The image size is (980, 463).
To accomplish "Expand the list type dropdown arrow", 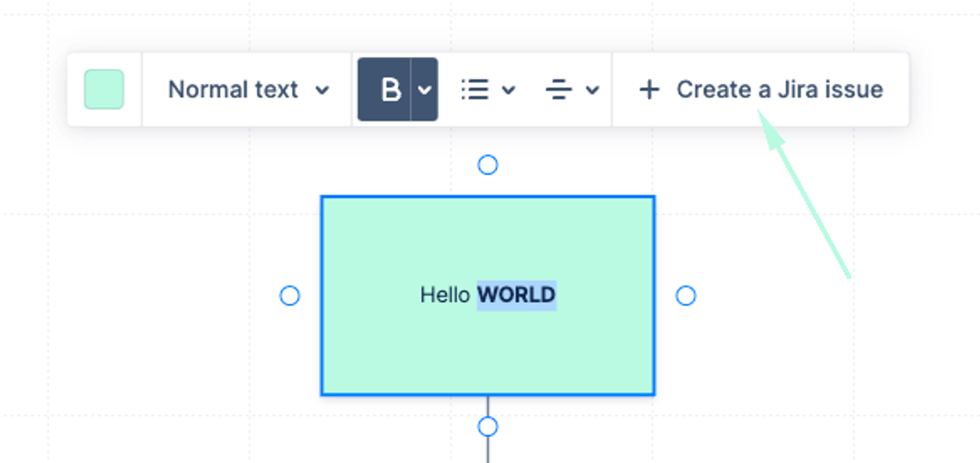I will [509, 90].
